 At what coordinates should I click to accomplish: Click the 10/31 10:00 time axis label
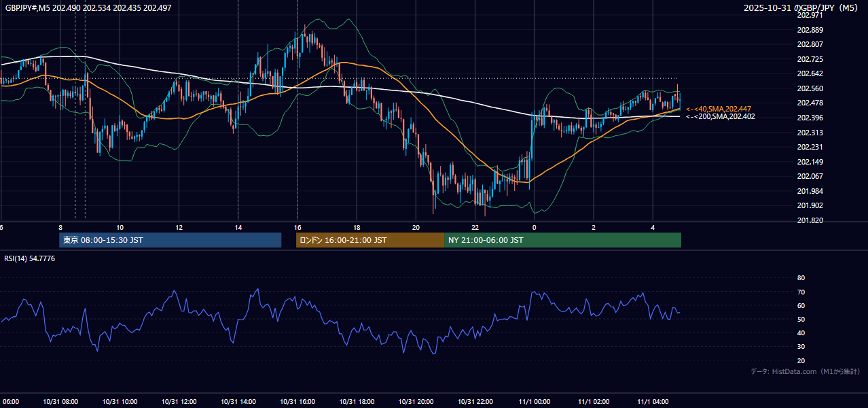click(x=120, y=401)
